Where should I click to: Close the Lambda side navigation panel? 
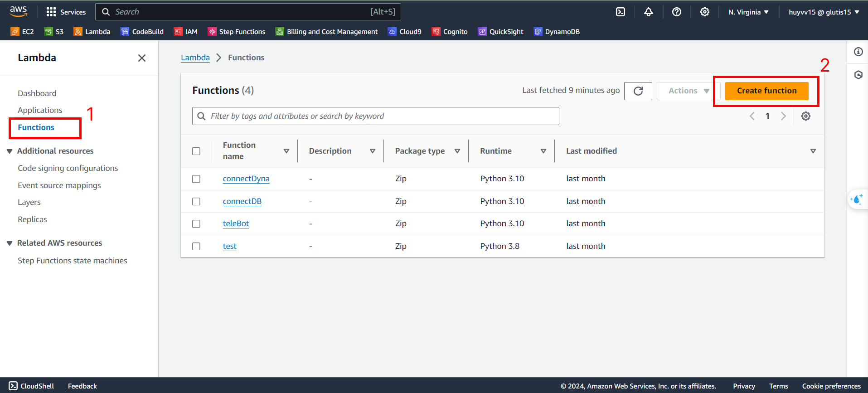142,58
